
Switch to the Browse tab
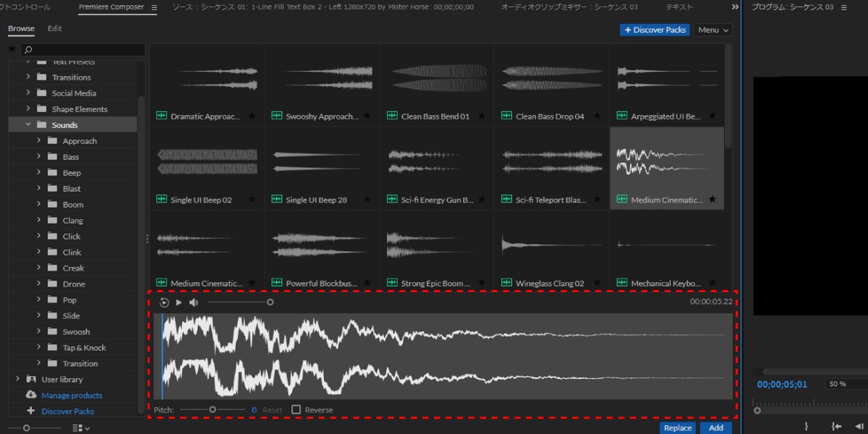[21, 29]
